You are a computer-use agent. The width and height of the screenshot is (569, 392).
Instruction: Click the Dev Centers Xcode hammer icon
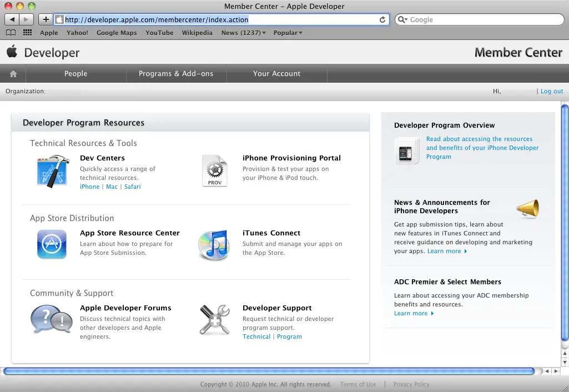coord(52,171)
